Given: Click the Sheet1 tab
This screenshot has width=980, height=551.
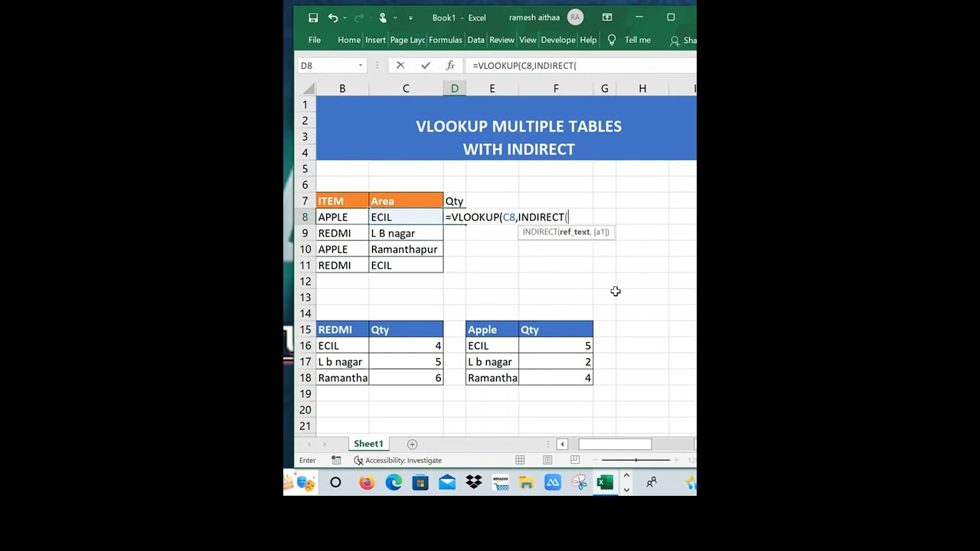Looking at the screenshot, I should pos(368,444).
